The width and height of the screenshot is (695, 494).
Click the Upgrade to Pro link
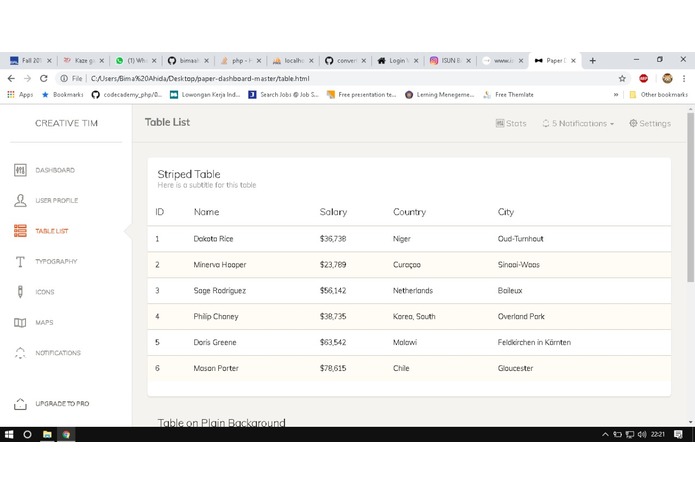(62, 404)
